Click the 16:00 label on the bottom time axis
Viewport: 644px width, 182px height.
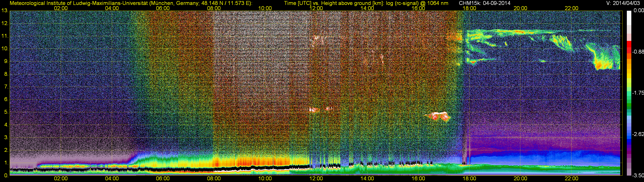coord(418,179)
